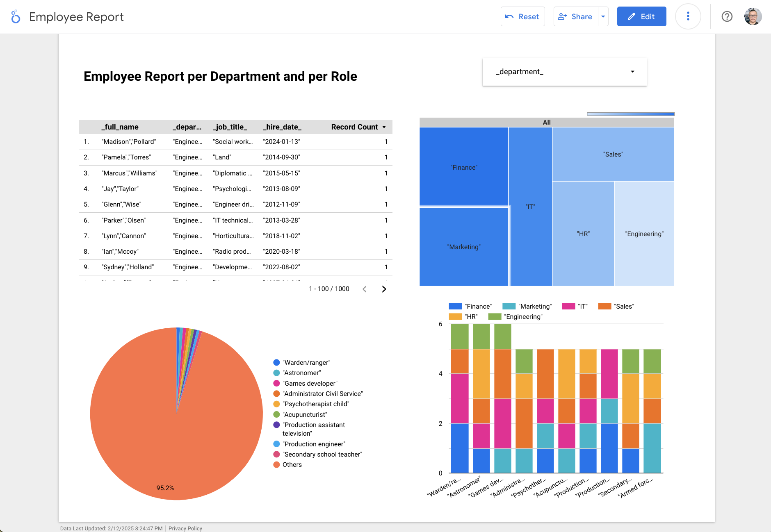The width and height of the screenshot is (771, 532).
Task: Open the Help question mark icon
Action: (727, 16)
